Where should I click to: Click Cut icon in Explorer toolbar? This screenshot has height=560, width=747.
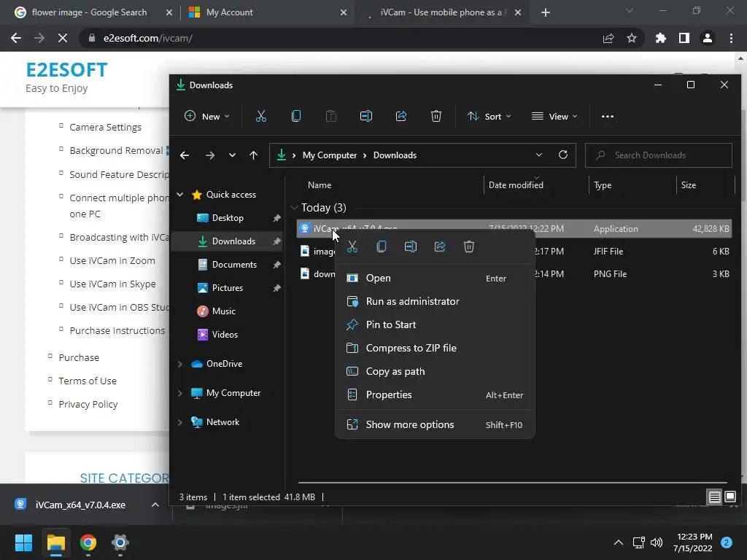pyautogui.click(x=260, y=116)
